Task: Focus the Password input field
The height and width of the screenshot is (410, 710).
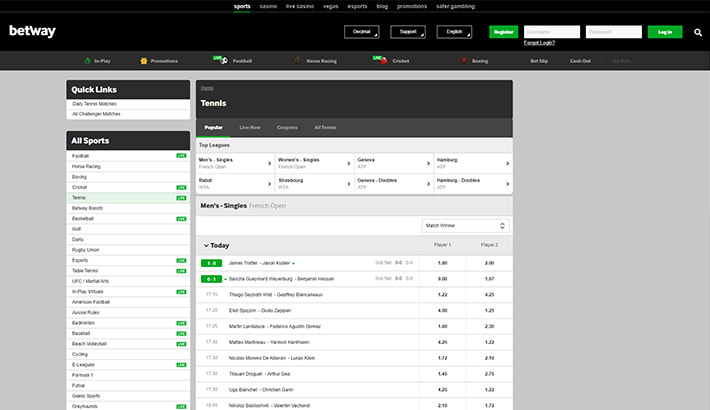Action: click(x=614, y=32)
